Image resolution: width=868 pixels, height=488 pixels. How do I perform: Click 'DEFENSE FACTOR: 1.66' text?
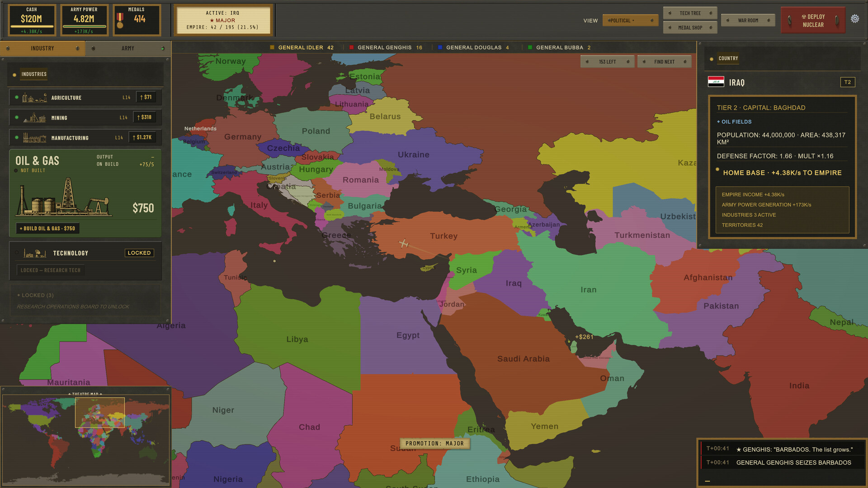point(754,156)
